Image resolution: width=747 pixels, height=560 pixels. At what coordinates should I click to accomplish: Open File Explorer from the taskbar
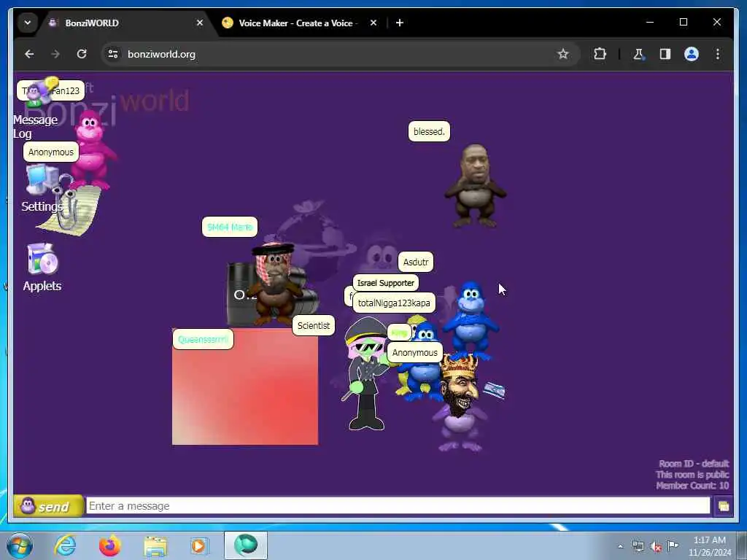point(155,545)
